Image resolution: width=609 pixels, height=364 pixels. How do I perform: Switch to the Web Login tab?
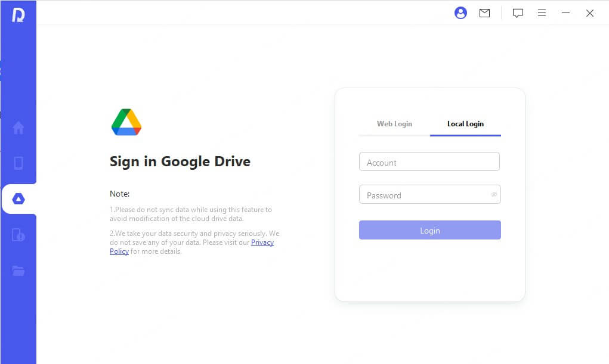tap(394, 124)
